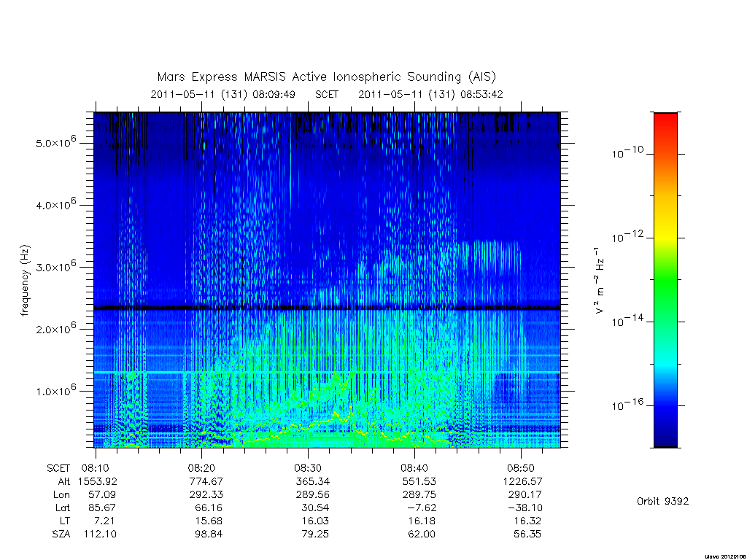Viewport: 747px width, 560px height.
Task: Click the altitude value 551.53
Action: click(419, 481)
